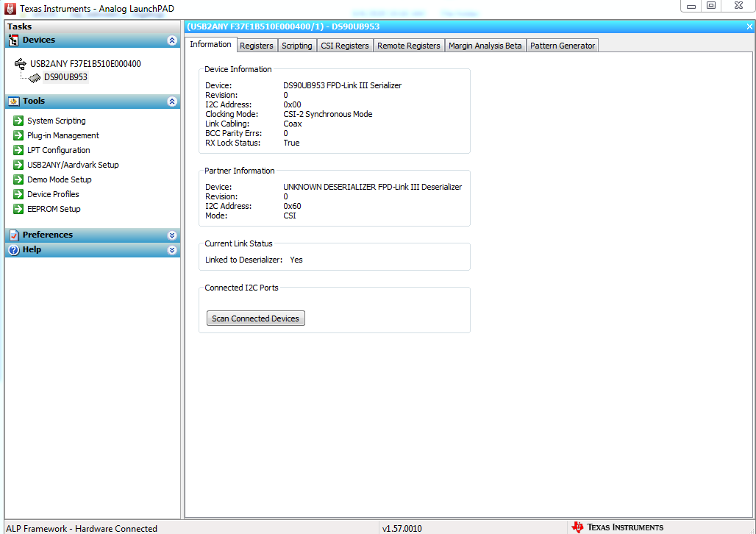Click the 'DS90UB953 FPD-Link III Serializer' value
The width and height of the screenshot is (756, 534).
pyautogui.click(x=342, y=85)
